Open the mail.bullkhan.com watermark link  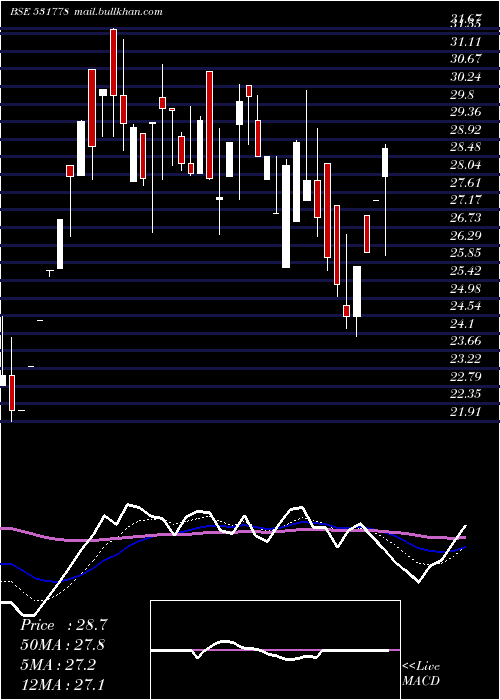click(x=118, y=12)
